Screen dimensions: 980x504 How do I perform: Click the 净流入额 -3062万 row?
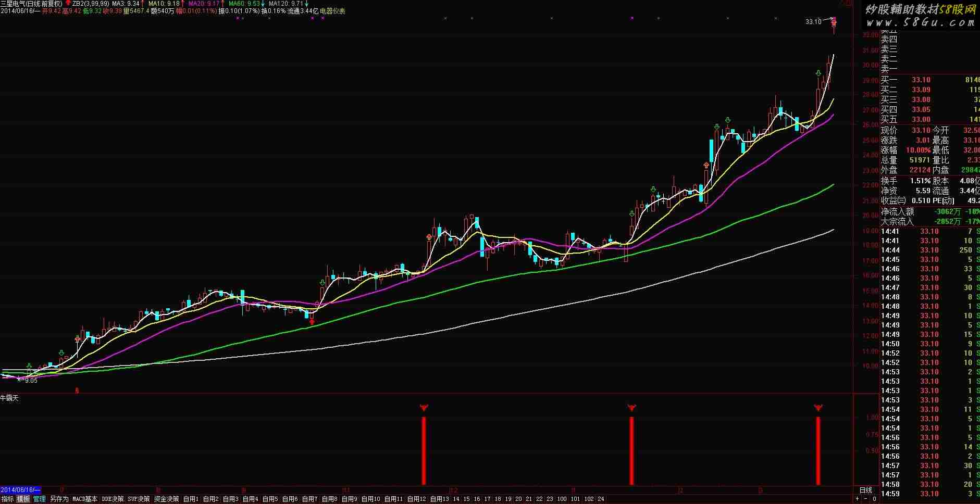point(930,211)
